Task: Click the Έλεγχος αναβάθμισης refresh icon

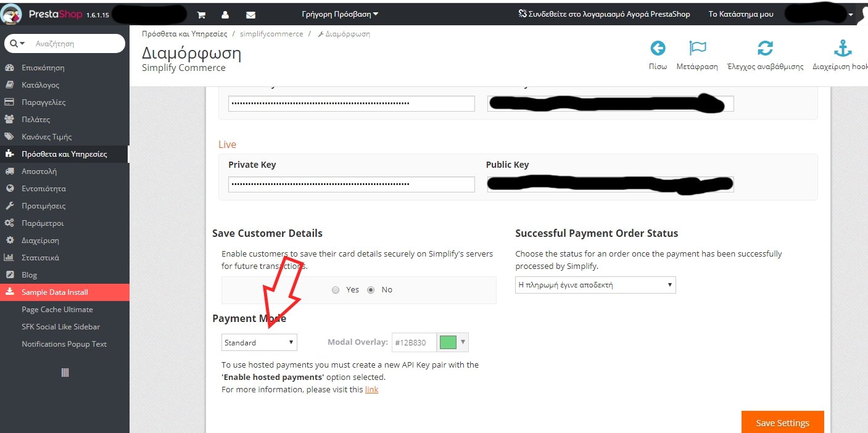Action: tap(765, 48)
